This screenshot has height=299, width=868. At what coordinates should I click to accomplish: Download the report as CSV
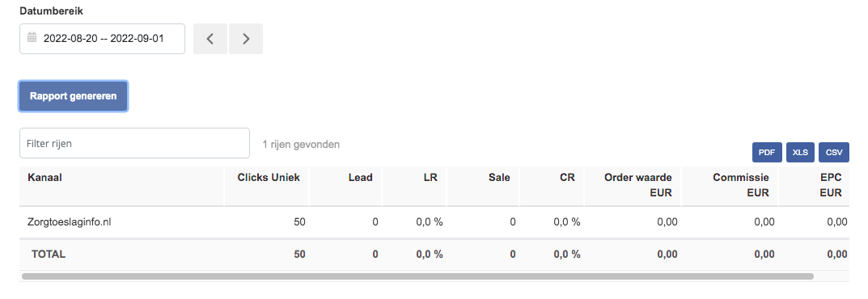[x=834, y=153]
